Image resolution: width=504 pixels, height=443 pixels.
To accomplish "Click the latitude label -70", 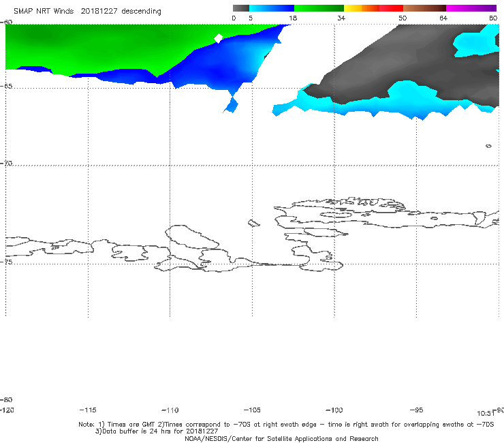I will (6, 164).
